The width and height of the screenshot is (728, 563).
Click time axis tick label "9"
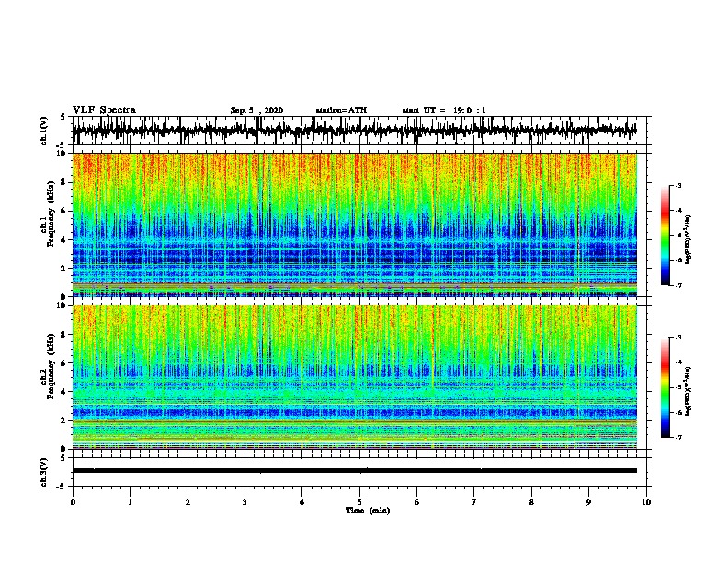pyautogui.click(x=588, y=502)
